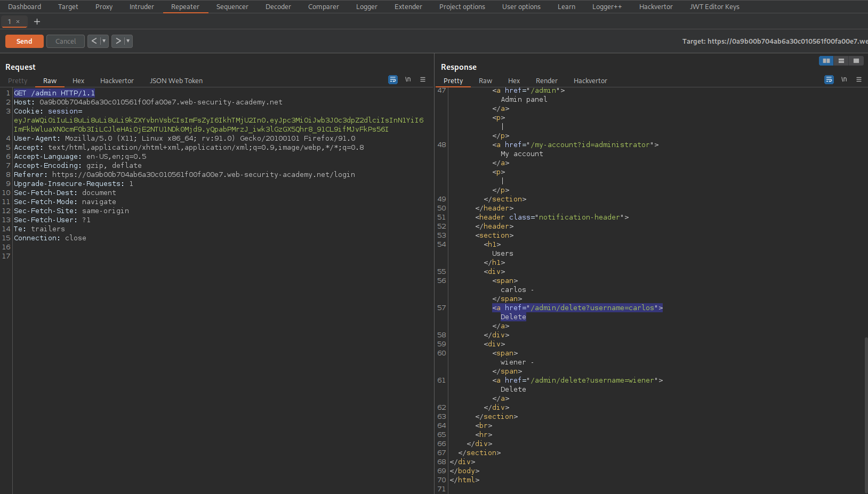
Task: Click the Host header line
Action: coord(148,102)
